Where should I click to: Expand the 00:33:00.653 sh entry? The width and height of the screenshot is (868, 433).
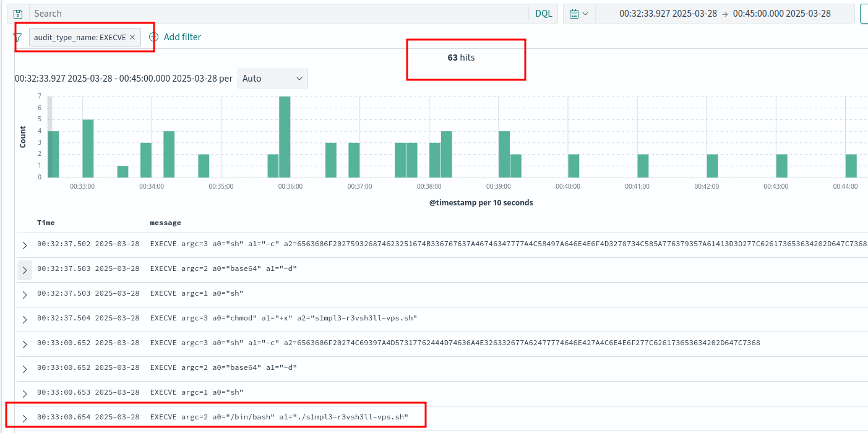(25, 393)
